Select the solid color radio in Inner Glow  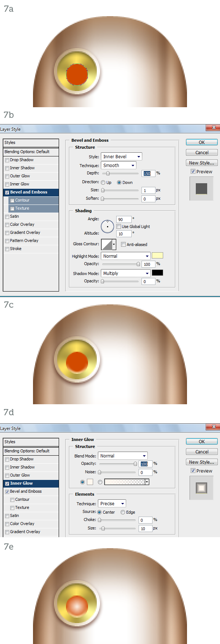(82, 482)
